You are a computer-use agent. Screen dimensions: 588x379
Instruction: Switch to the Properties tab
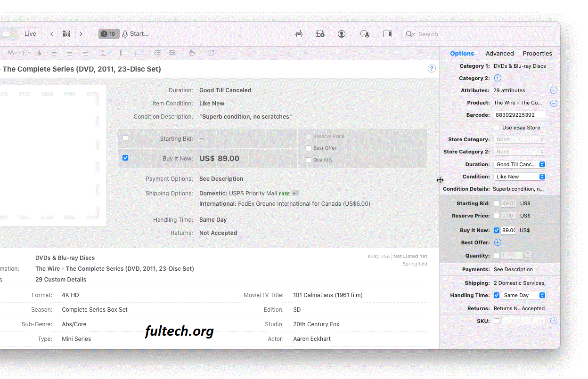(x=537, y=53)
